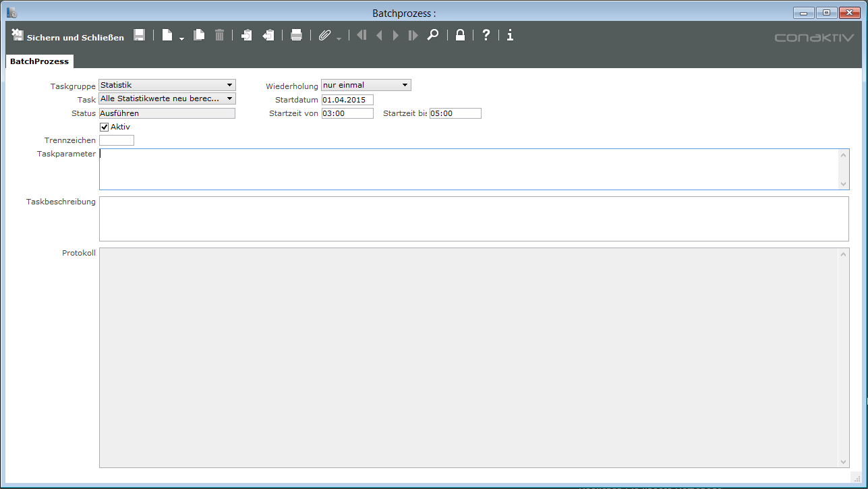This screenshot has height=489, width=868.
Task: Click the print icon in toolbar
Action: tap(296, 36)
